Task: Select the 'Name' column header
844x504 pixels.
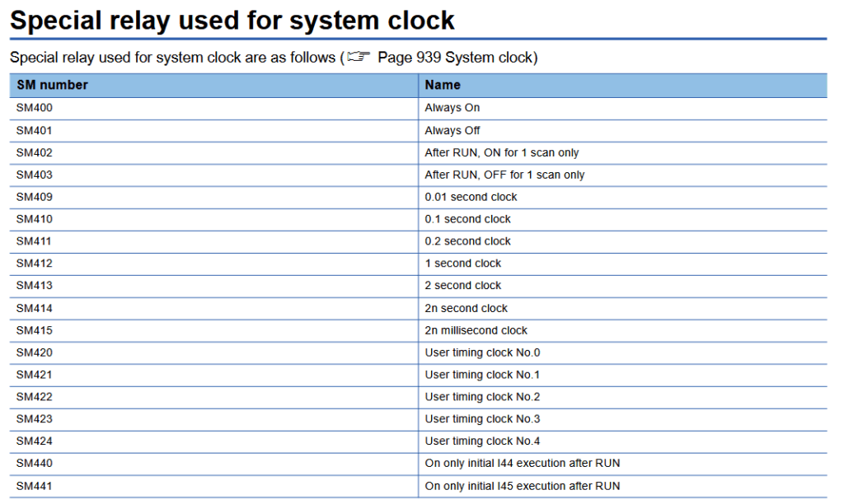Action: [443, 85]
